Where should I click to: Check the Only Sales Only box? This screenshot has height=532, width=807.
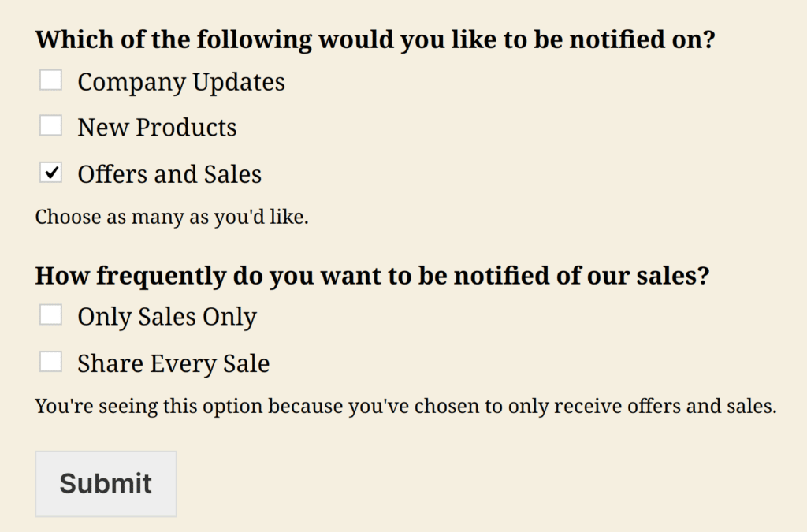point(51,315)
